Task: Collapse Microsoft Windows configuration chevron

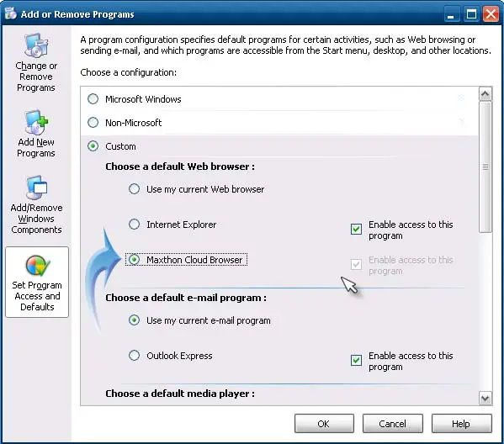Action: (462, 98)
